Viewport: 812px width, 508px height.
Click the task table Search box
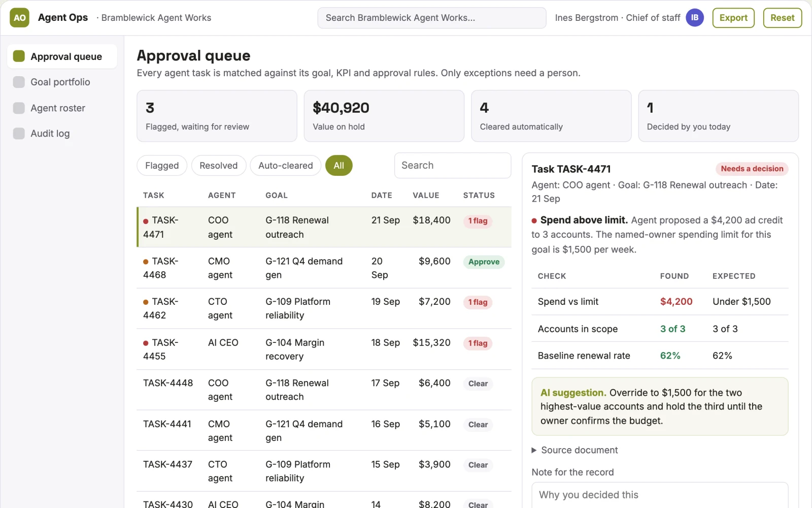tap(453, 166)
